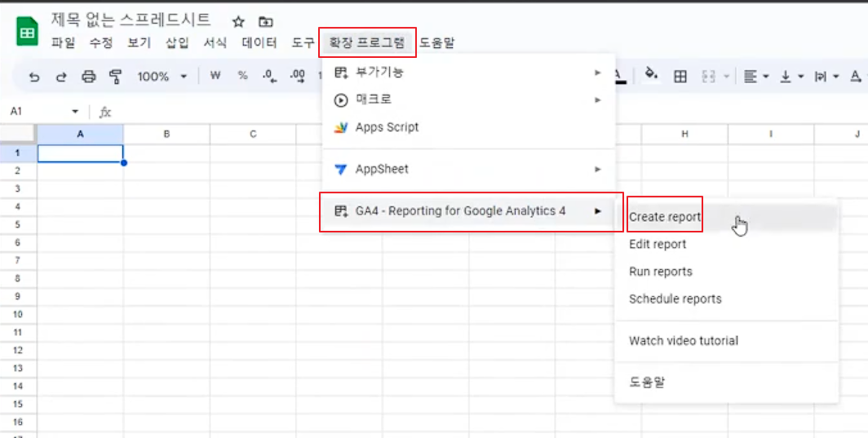Choose Run reports in submenu
The width and height of the screenshot is (868, 438).
(726, 272)
